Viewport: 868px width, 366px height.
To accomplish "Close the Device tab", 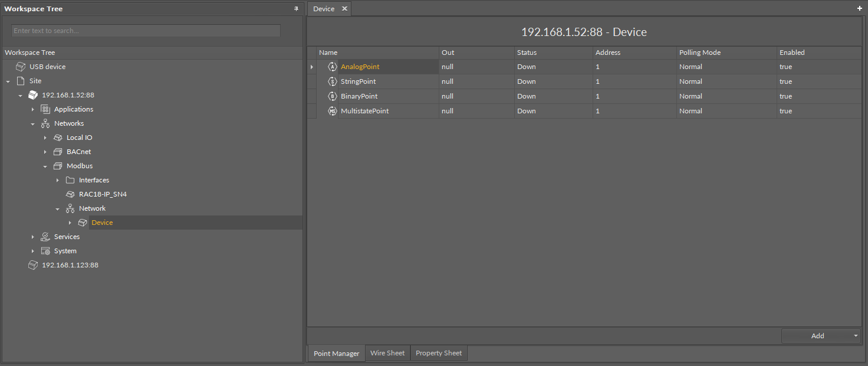I will coord(344,9).
